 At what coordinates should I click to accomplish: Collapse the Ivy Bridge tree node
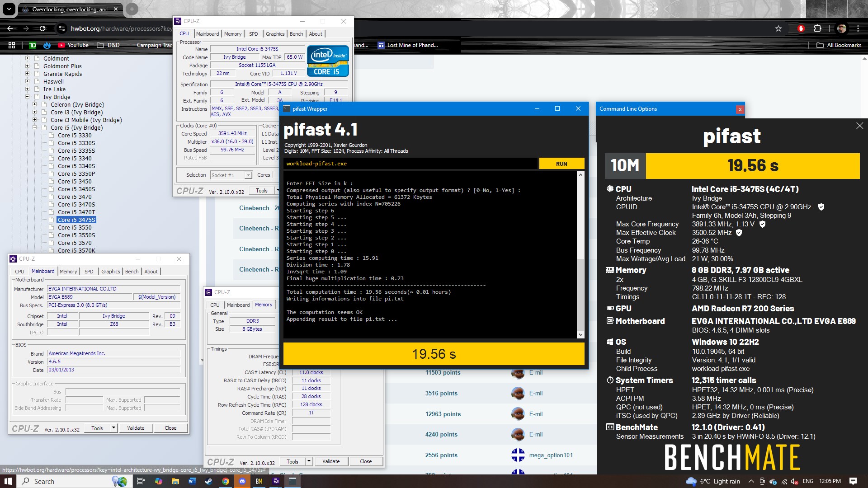tap(27, 97)
